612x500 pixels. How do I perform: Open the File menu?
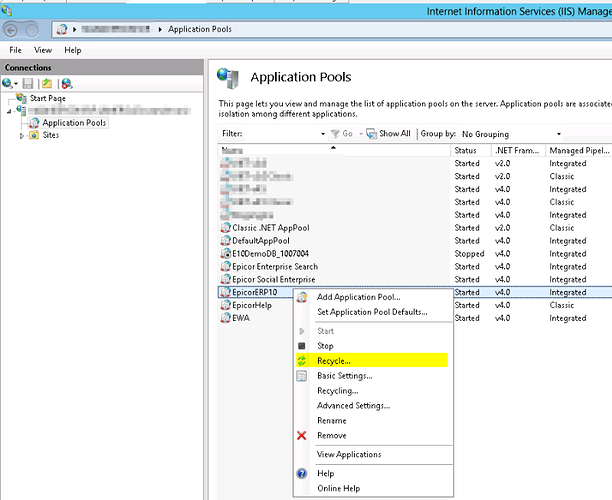pyautogui.click(x=16, y=50)
